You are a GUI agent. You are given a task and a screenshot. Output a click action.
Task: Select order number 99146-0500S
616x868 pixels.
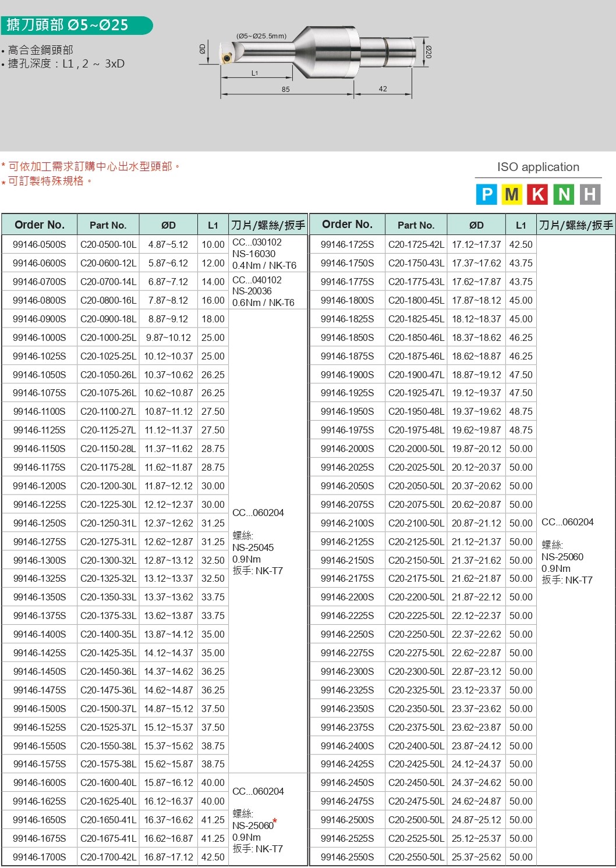click(40, 244)
